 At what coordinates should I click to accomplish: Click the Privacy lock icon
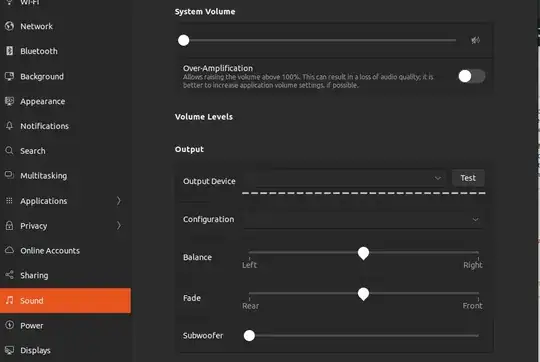click(x=10, y=226)
